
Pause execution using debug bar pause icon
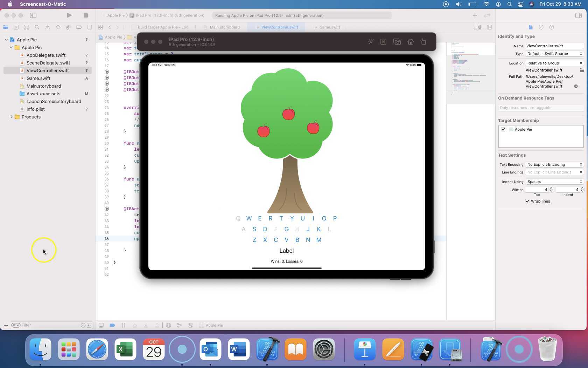coord(124,325)
